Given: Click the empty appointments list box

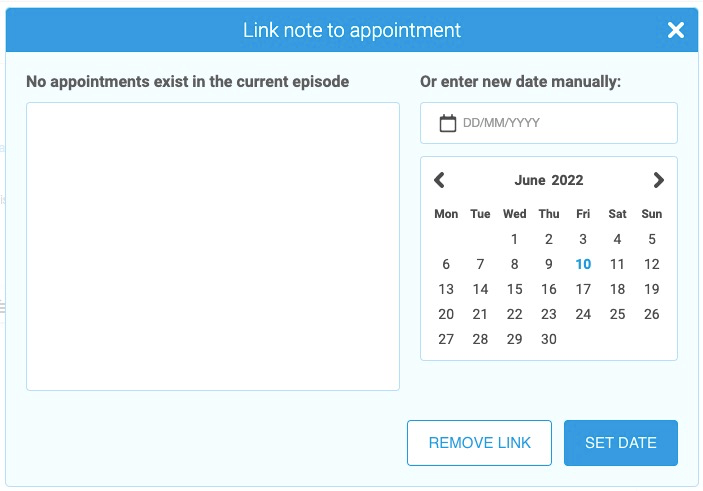Looking at the screenshot, I should [213, 246].
